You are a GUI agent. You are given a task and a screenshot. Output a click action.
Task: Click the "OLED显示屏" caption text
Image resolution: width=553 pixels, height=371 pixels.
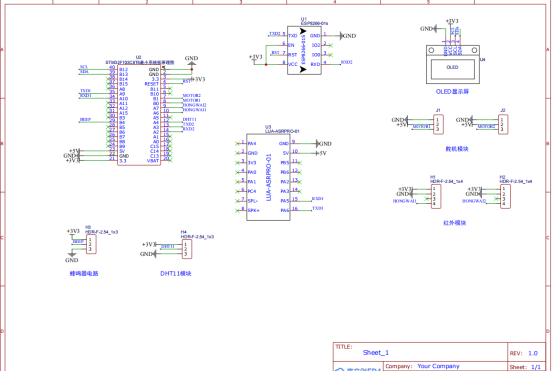pos(452,92)
